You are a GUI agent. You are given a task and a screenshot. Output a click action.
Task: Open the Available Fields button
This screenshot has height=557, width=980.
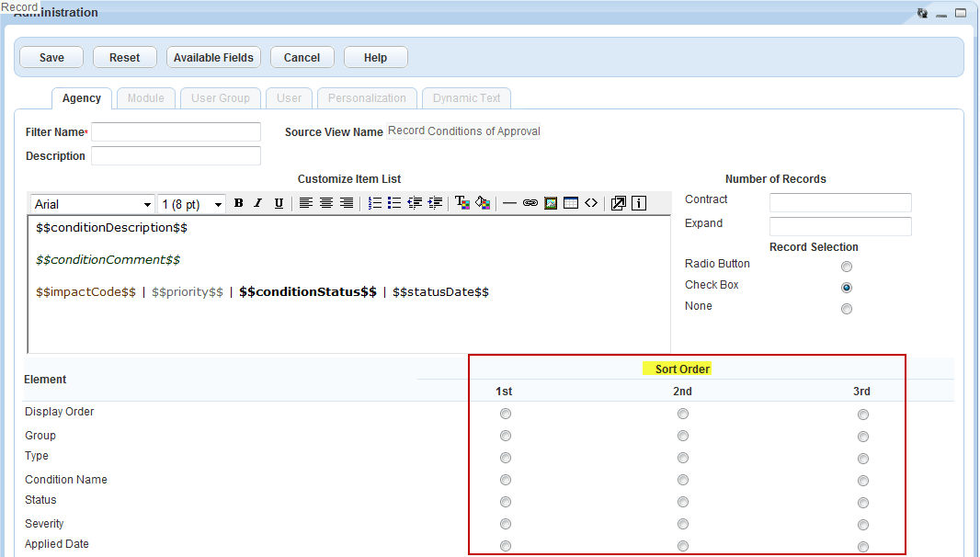click(x=213, y=57)
